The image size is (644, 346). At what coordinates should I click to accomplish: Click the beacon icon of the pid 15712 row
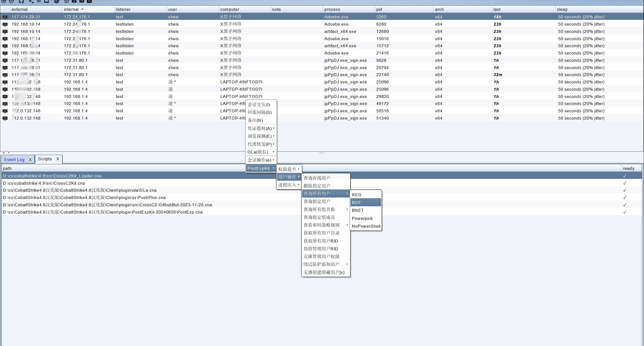[x=5, y=46]
